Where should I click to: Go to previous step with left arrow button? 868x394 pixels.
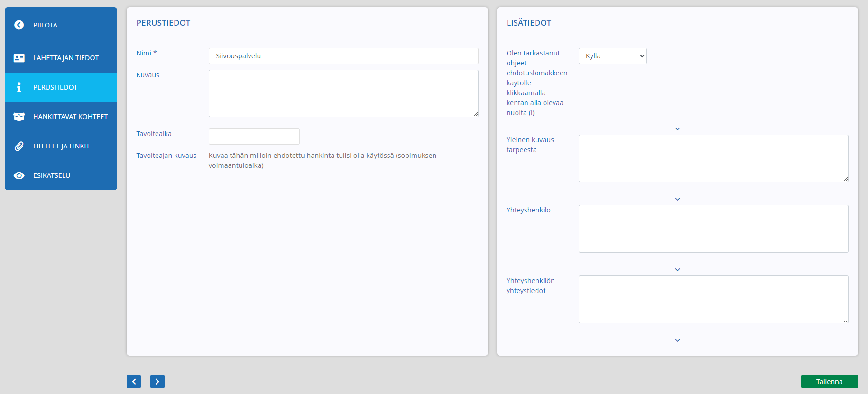point(134,381)
